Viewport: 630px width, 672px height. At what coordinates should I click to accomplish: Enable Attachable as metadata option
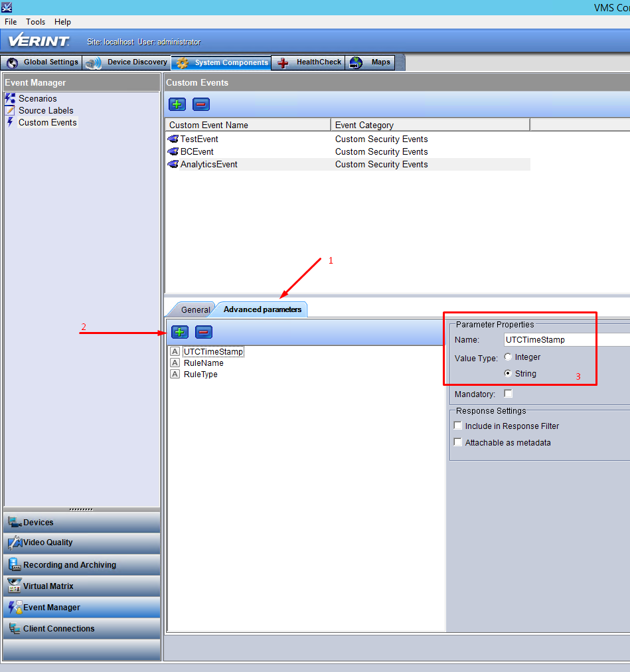pyautogui.click(x=458, y=442)
